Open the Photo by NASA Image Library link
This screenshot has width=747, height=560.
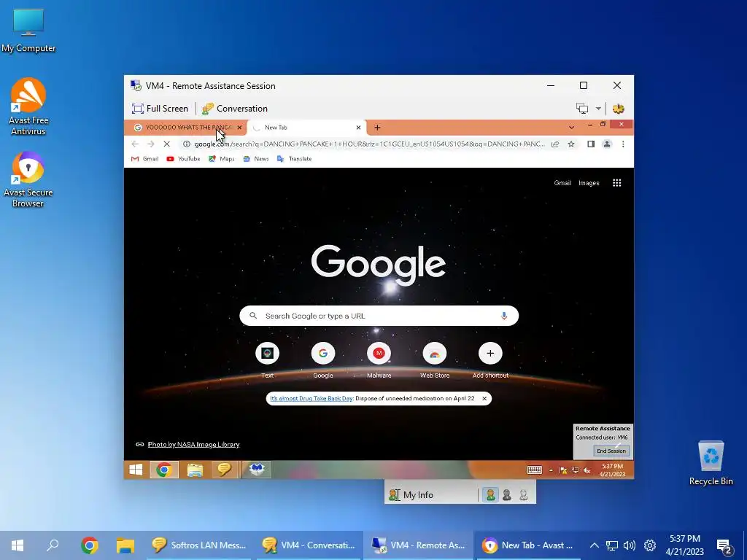[x=193, y=444]
